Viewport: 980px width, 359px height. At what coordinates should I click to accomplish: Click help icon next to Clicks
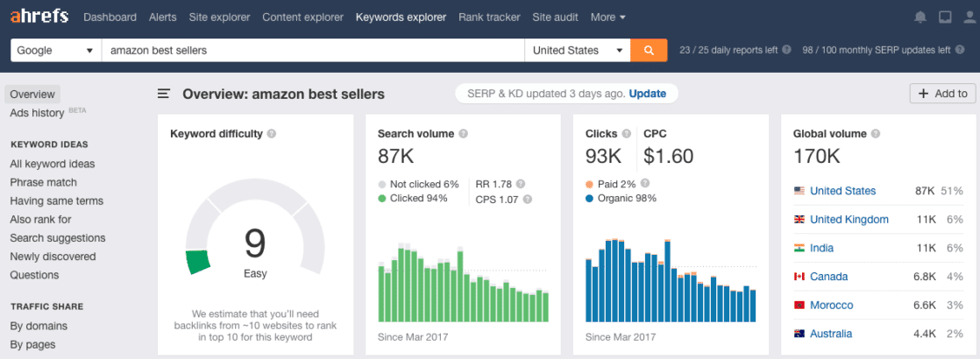[626, 134]
